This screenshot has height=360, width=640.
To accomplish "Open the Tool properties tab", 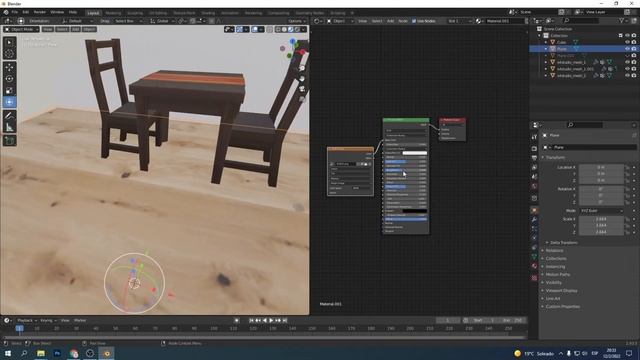I will [x=534, y=137].
